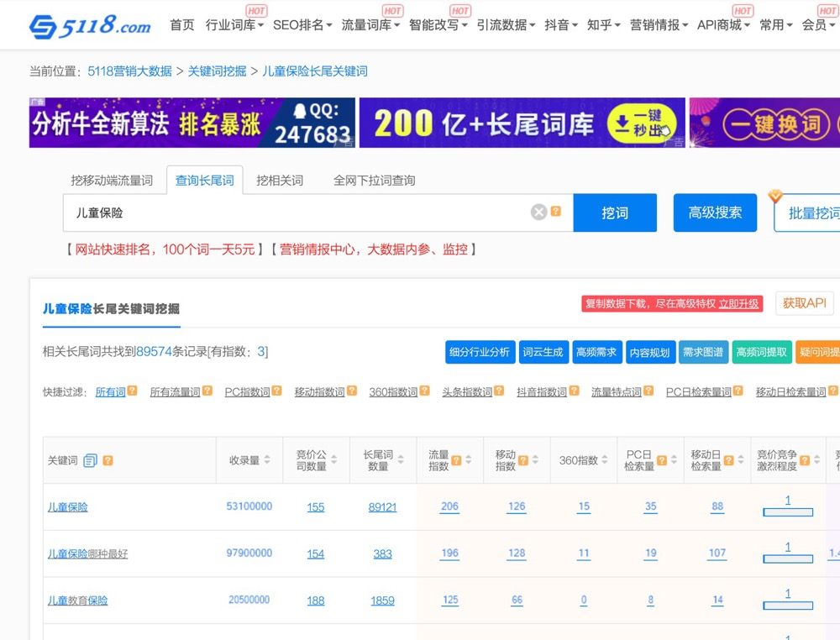The height and width of the screenshot is (640, 840).
Task: Expand the SEO排名 menu
Action: tap(302, 25)
